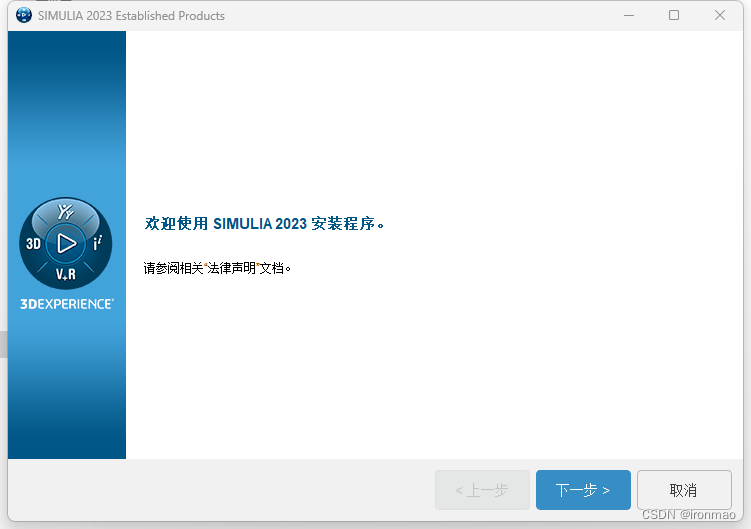
Task: Select the V+R quadrant of the compass
Action: point(66,274)
